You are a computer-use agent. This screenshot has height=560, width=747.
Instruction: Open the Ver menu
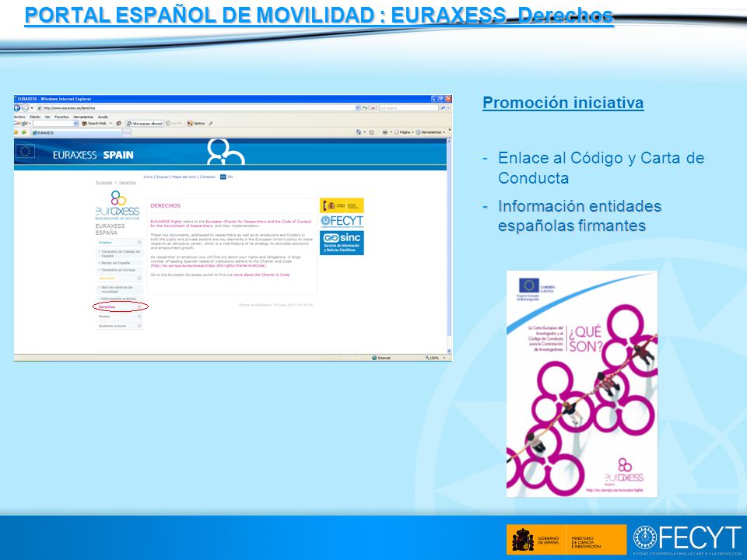[x=47, y=117]
